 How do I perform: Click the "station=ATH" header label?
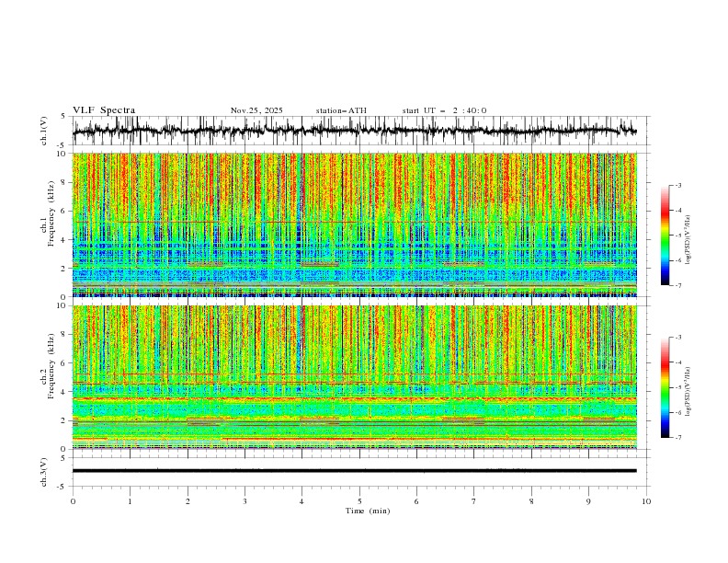341,110
